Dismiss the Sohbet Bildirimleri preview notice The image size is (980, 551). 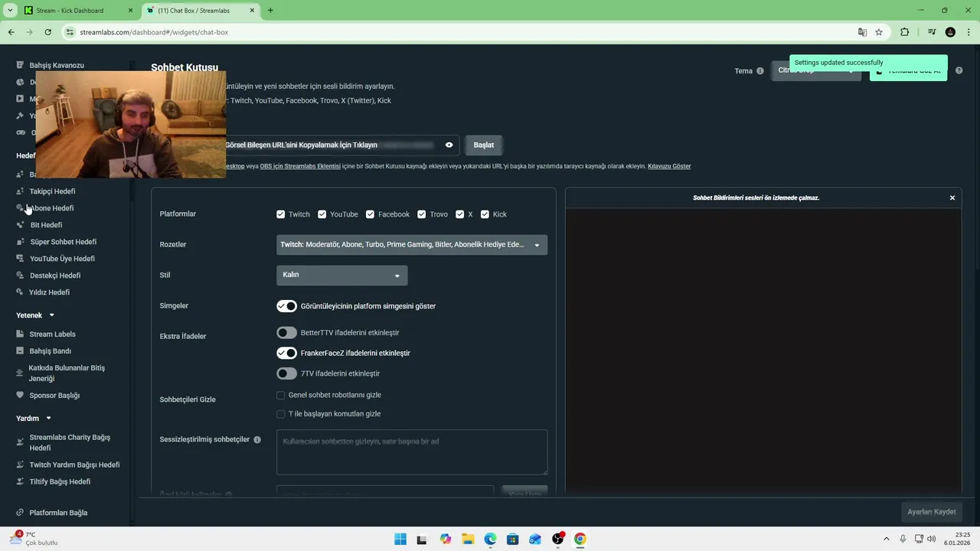pos(952,198)
